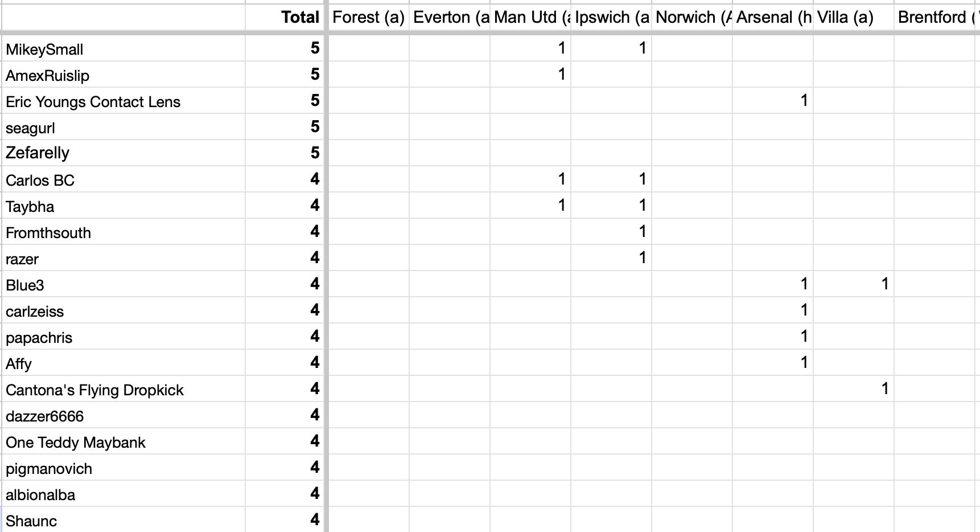Click the Everton column header cell
The width and height of the screenshot is (980, 532).
tap(450, 17)
